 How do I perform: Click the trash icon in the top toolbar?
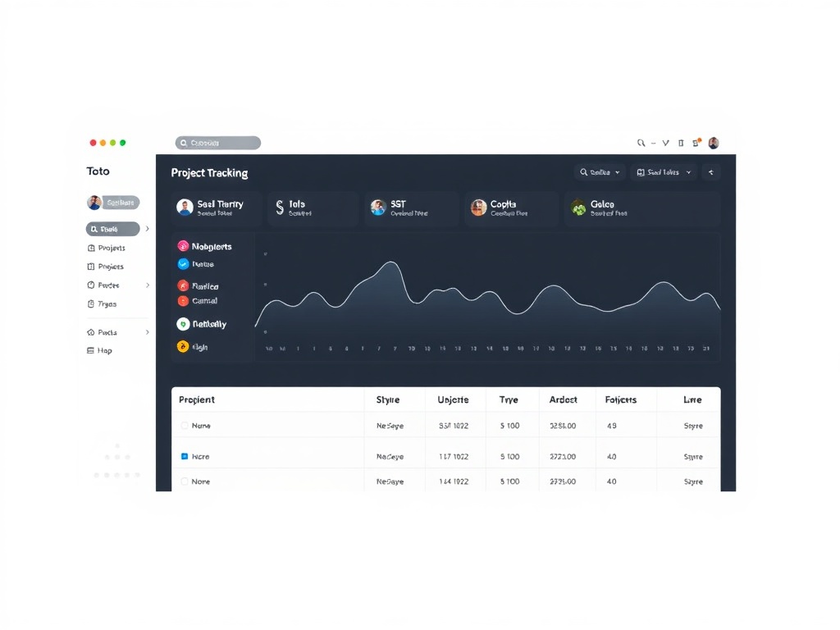tap(681, 143)
